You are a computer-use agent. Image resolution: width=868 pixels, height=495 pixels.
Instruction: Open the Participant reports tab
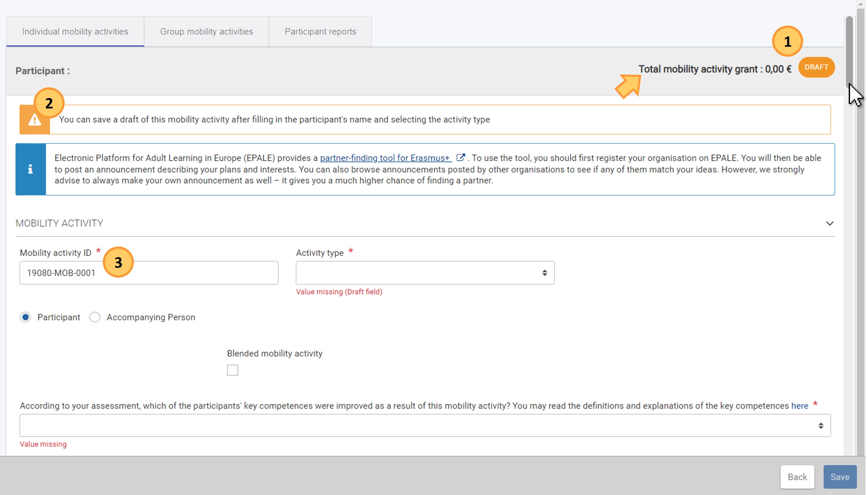[x=320, y=31]
